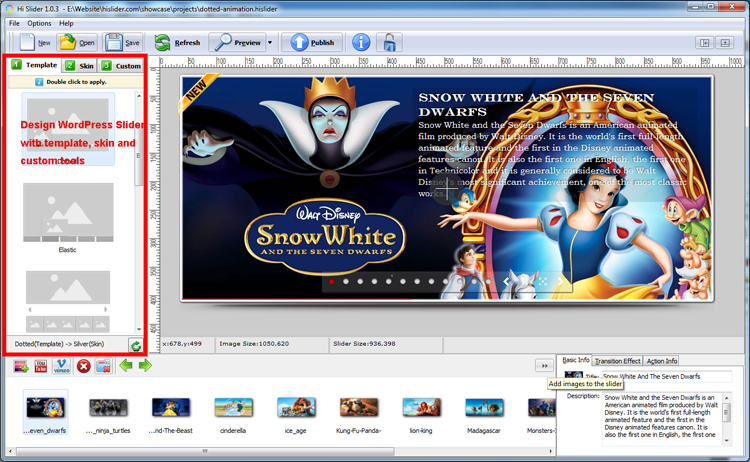Add a Vimeo video slide
This screenshot has height=462, width=750.
coord(62,366)
